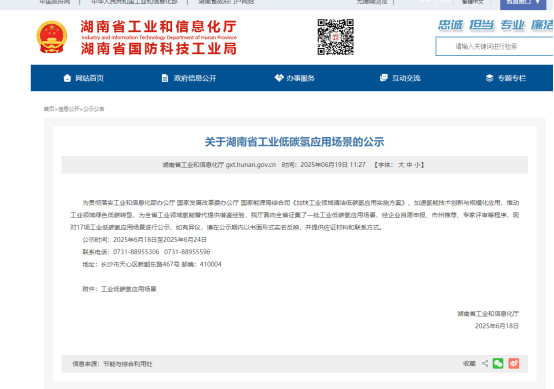Click the home icon in navigation bar

click(x=67, y=78)
